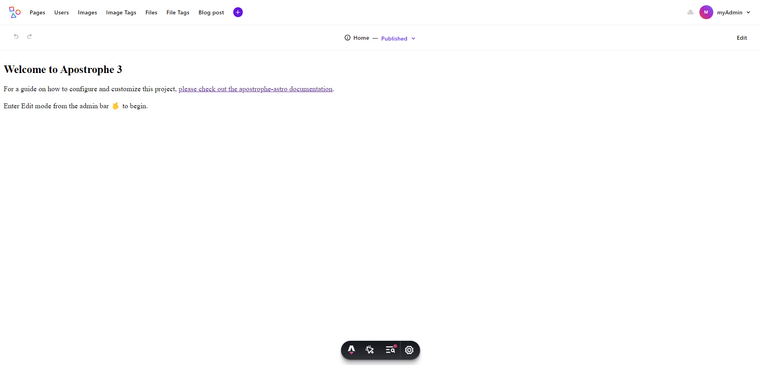
Task: Click the info icon beside Home
Action: [347, 38]
